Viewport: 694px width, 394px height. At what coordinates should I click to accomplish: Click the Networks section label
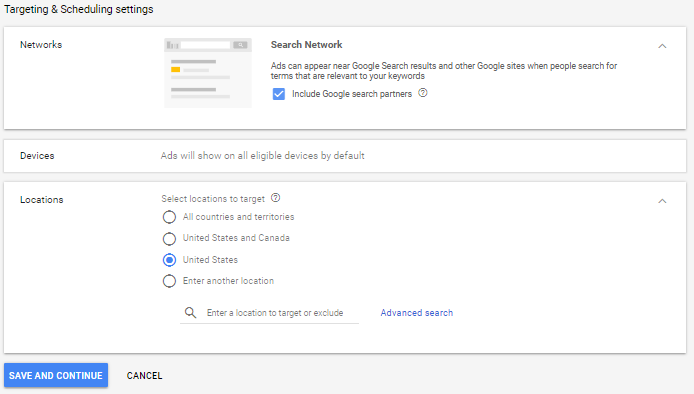tap(41, 45)
